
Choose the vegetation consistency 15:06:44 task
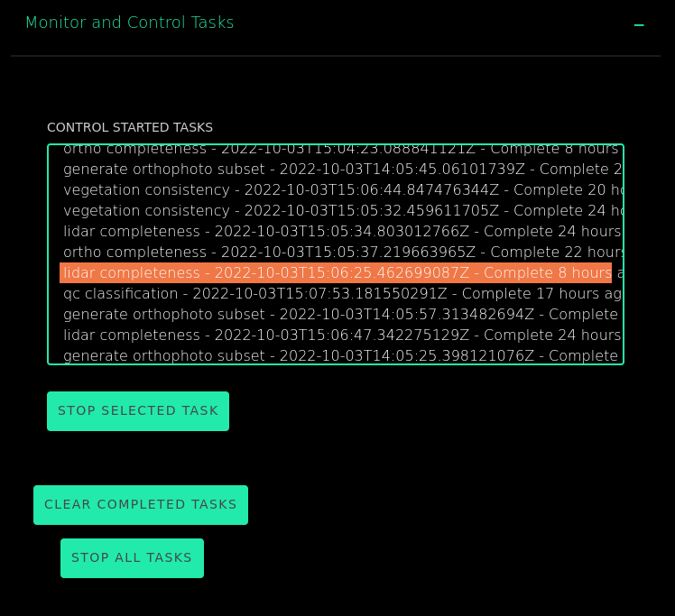[x=334, y=190]
